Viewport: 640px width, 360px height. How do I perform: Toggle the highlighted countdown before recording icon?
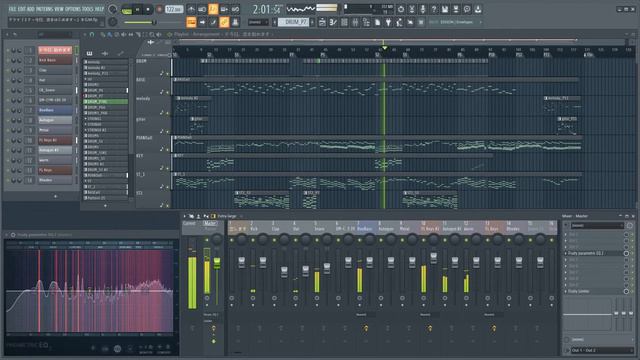point(213,9)
